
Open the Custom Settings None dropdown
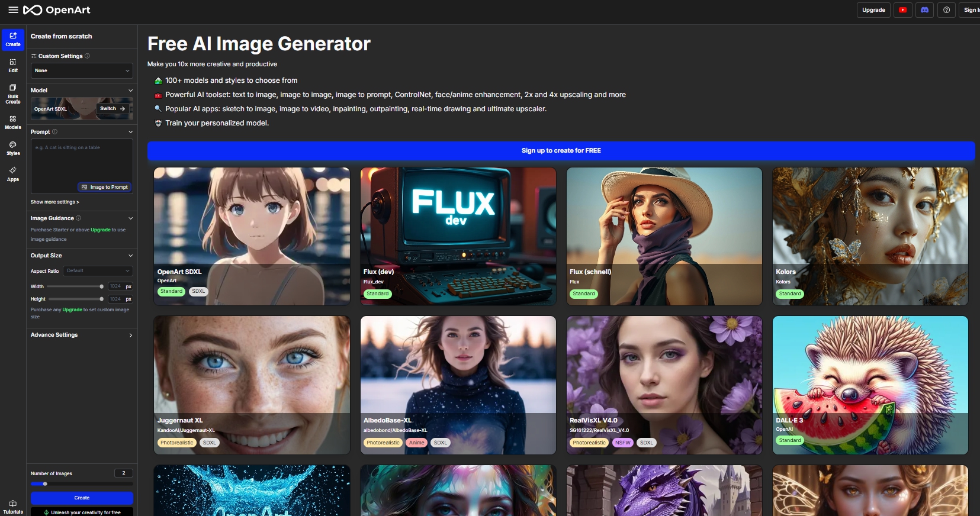[x=82, y=70]
